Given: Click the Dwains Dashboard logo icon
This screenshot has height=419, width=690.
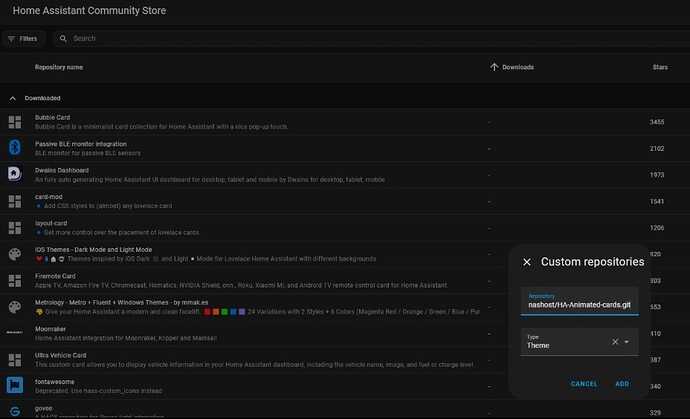Looking at the screenshot, I should [15, 174].
